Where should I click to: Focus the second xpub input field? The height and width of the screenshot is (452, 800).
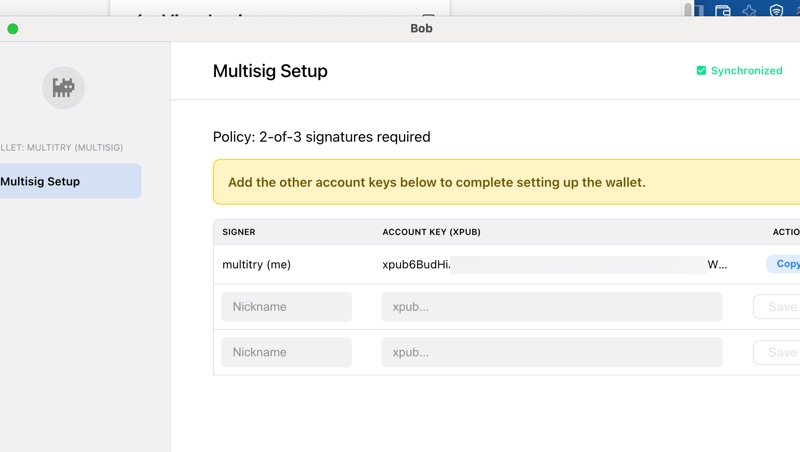click(551, 352)
